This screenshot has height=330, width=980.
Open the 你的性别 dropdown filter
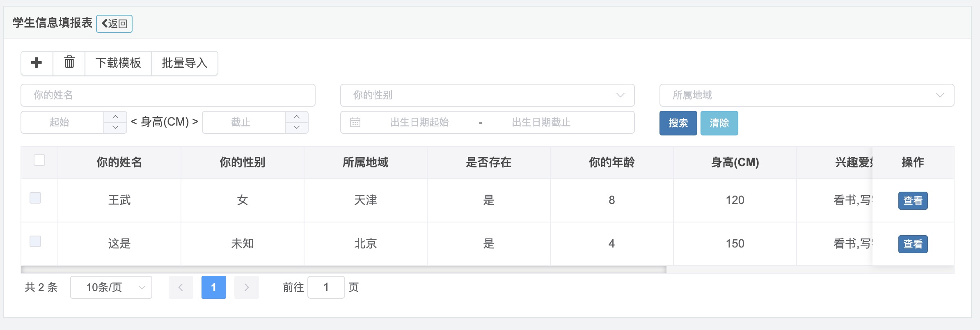pos(487,95)
